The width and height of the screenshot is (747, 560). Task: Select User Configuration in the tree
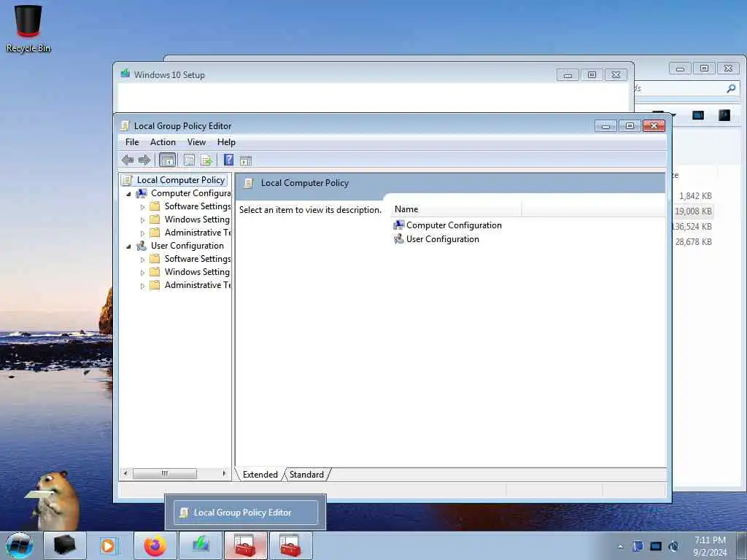coord(187,245)
